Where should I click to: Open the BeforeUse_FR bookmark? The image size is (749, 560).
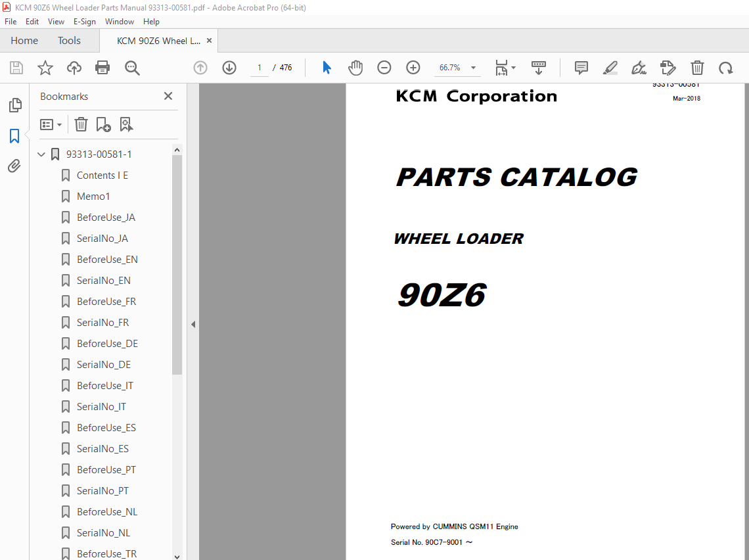tap(106, 302)
